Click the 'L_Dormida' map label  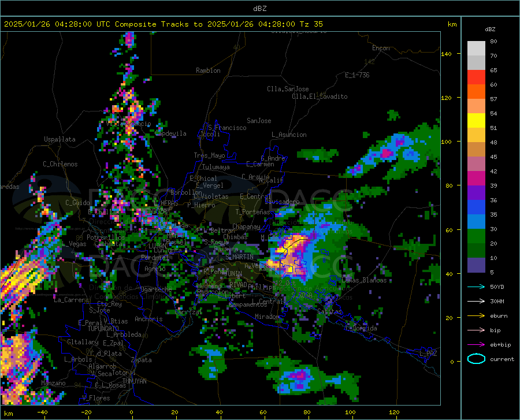click(361, 328)
